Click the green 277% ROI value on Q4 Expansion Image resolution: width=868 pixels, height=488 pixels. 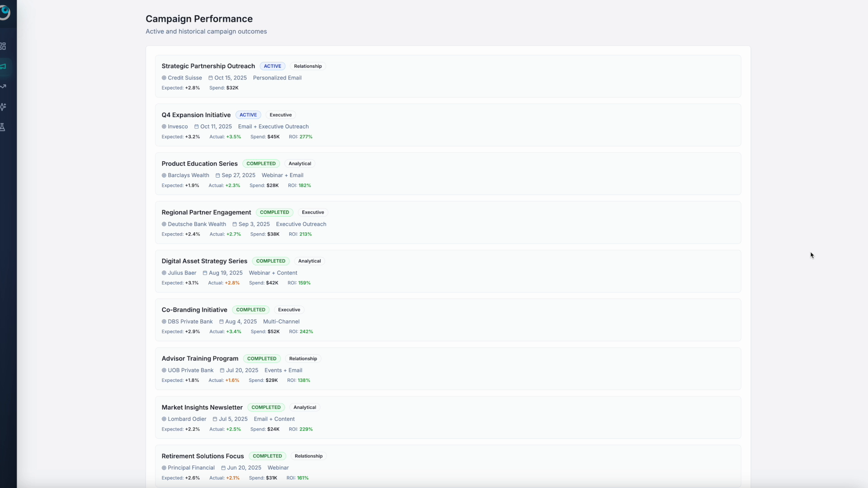[307, 136]
